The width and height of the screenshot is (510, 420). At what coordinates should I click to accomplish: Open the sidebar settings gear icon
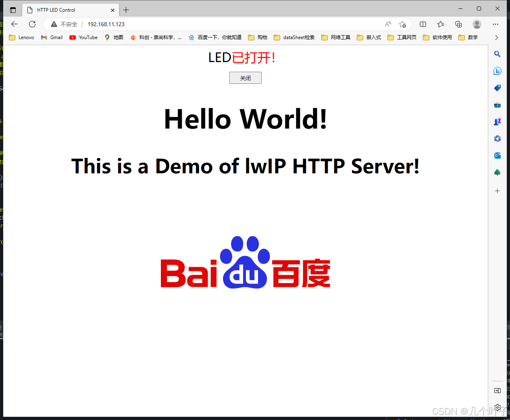coord(498,408)
